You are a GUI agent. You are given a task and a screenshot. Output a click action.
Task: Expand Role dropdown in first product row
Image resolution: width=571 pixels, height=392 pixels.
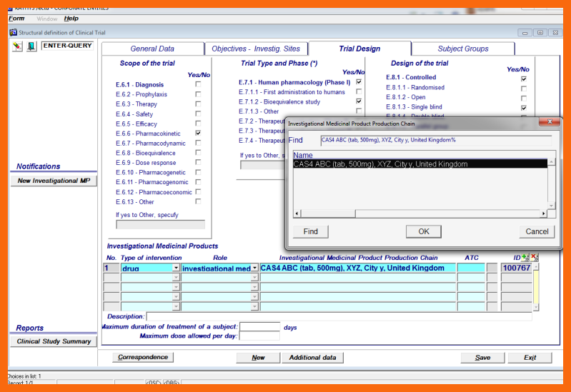[x=254, y=268]
